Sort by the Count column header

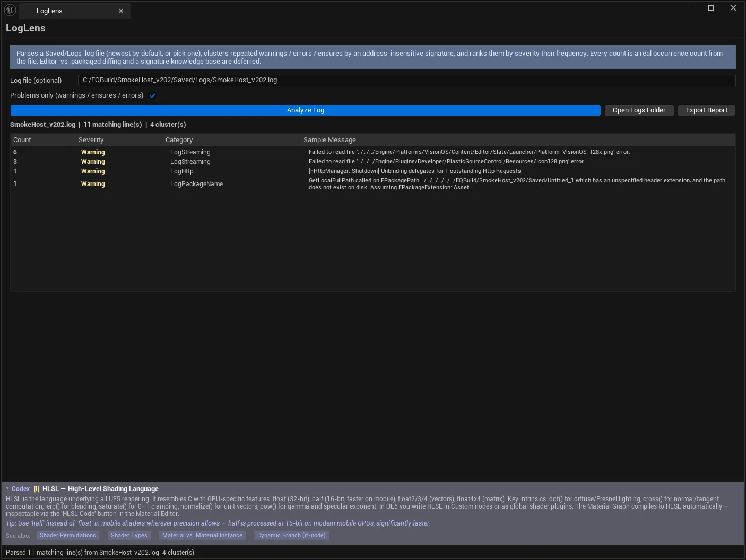click(43, 140)
